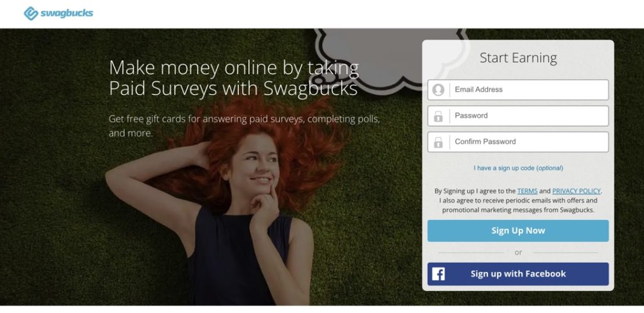Click the Start Earning heading
The height and width of the screenshot is (313, 644).
click(518, 58)
